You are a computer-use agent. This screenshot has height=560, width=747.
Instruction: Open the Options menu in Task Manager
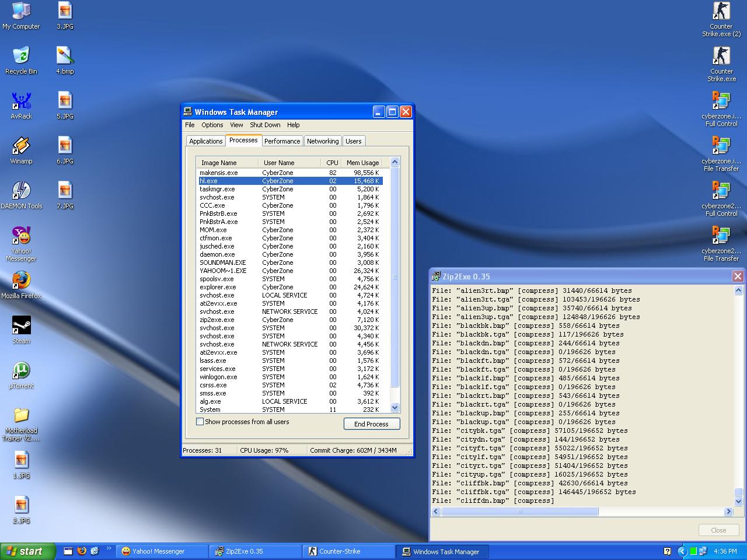212,125
